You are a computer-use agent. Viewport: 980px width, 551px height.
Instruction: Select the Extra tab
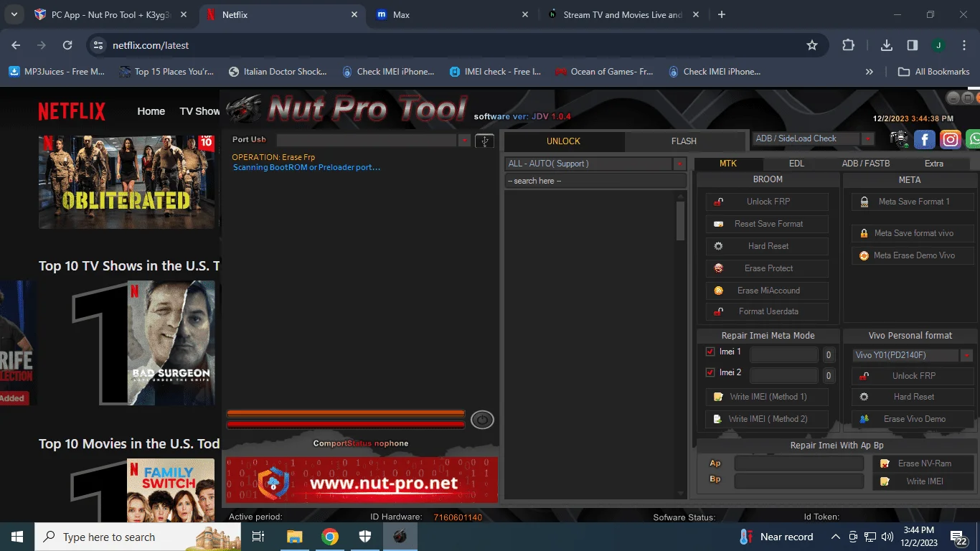(934, 164)
